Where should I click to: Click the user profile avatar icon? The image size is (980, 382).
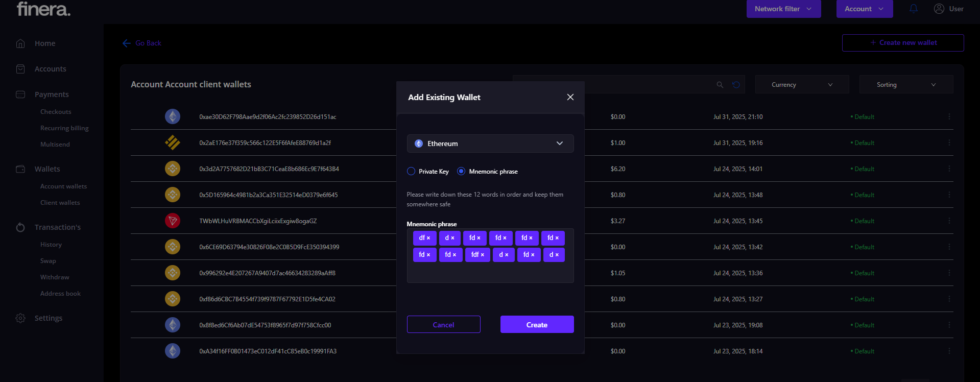[x=939, y=9]
